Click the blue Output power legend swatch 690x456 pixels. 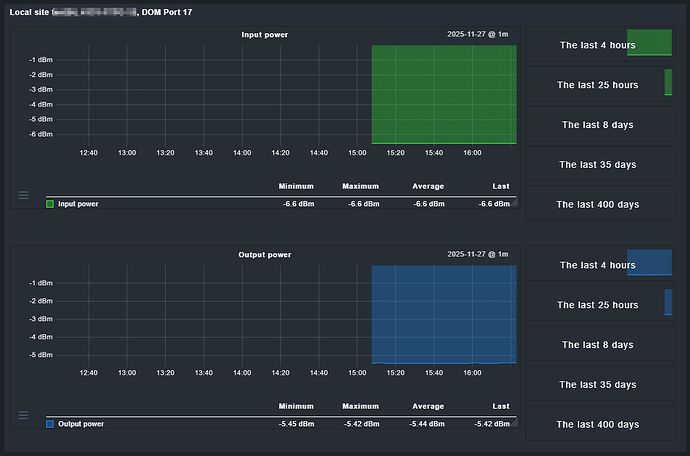(50, 424)
